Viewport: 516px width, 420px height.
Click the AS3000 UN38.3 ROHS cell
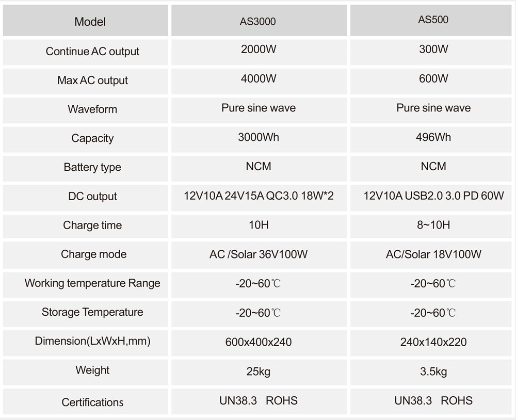pyautogui.click(x=259, y=401)
